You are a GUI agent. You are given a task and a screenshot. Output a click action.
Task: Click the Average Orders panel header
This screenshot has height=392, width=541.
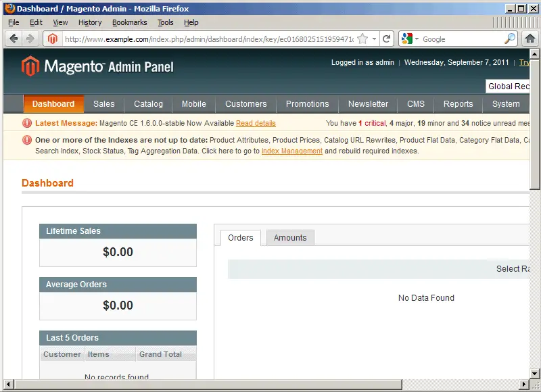[x=118, y=285]
